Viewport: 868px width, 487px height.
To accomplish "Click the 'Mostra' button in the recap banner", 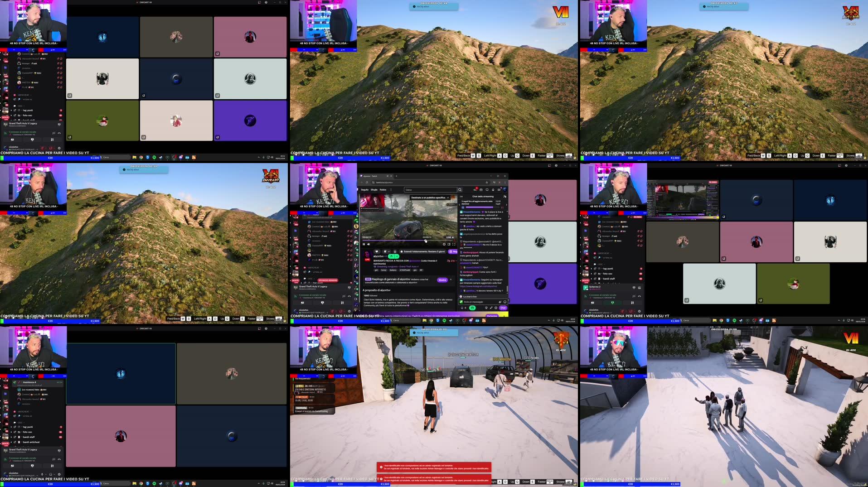I will click(x=442, y=280).
